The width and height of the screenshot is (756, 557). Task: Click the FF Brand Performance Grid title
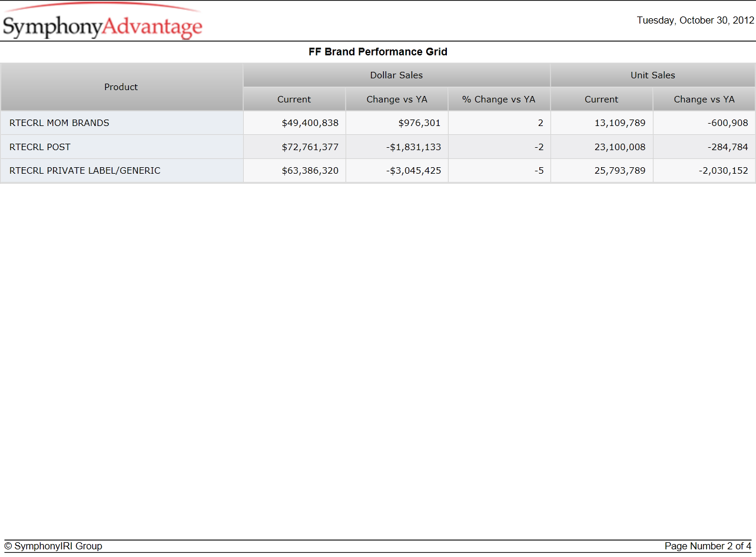(378, 52)
